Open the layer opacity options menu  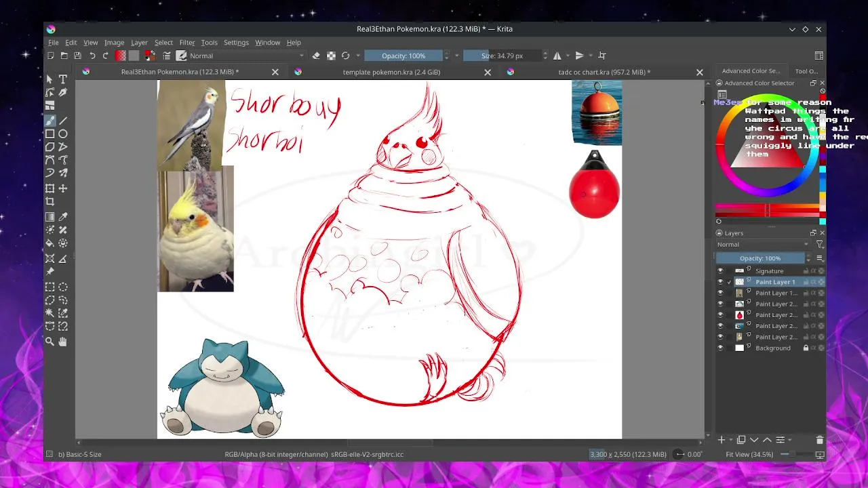pos(819,258)
